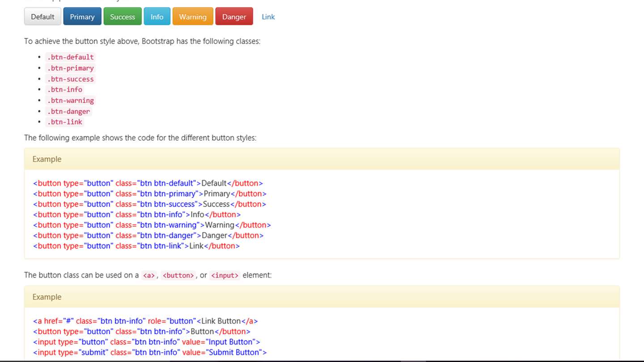The image size is (644, 362).
Task: Click the second Example panel heading
Action: [x=322, y=297]
